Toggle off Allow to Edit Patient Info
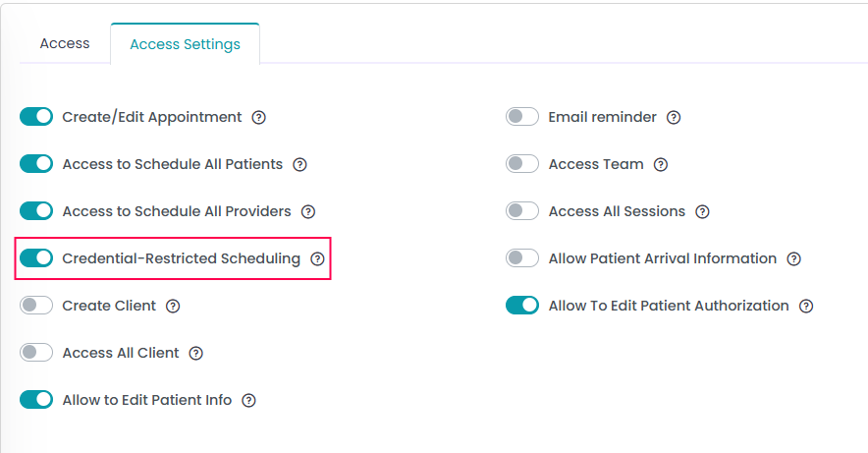868x453 pixels. [x=36, y=400]
